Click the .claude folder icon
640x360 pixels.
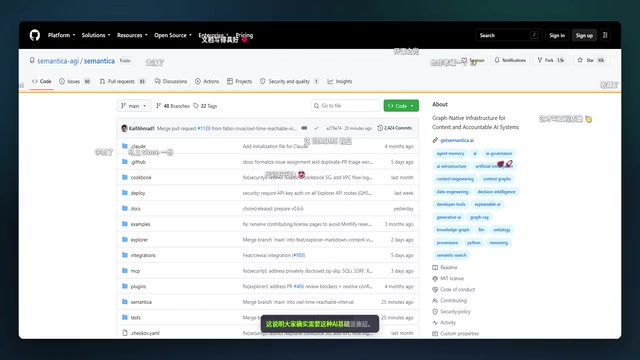point(125,146)
